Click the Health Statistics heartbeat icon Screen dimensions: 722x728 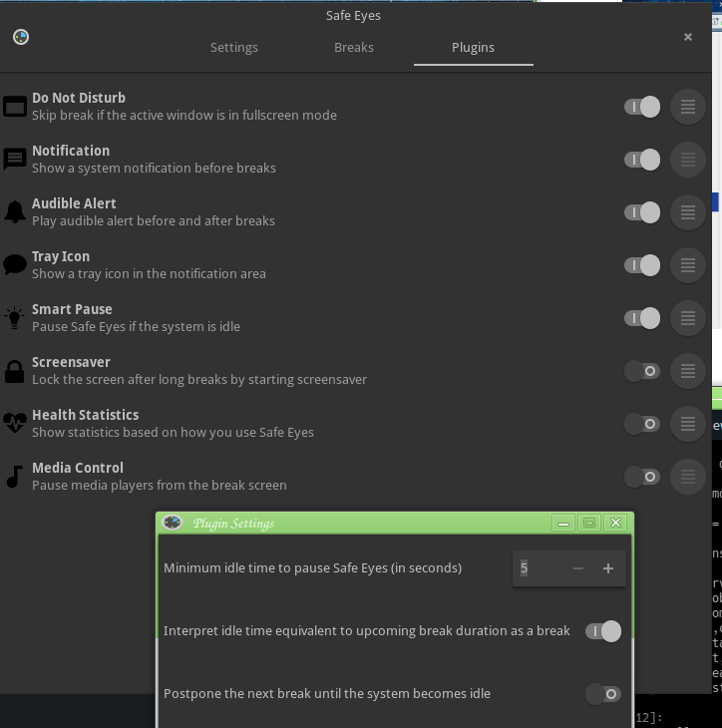point(15,423)
